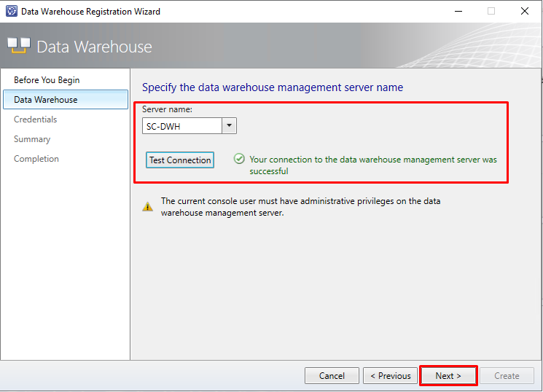Go back with the Previous button

pos(390,376)
